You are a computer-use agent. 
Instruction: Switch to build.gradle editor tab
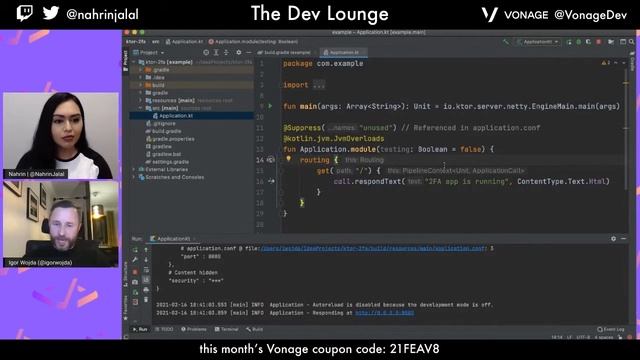(x=284, y=53)
